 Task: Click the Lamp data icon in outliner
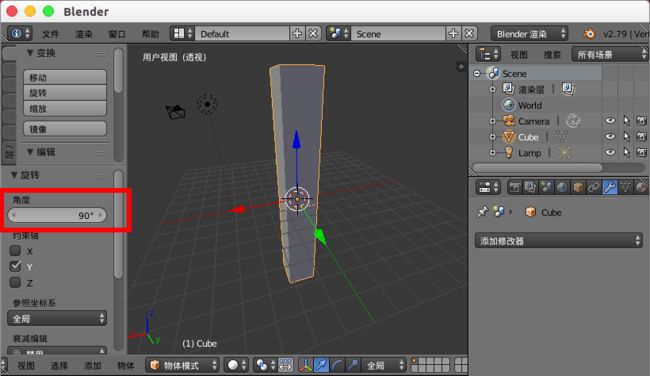click(564, 153)
